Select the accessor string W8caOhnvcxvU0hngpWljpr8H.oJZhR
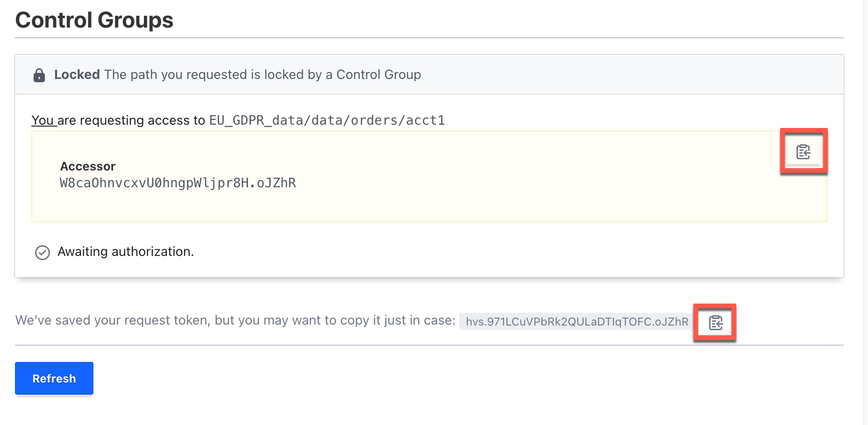This screenshot has height=425, width=868. [178, 183]
